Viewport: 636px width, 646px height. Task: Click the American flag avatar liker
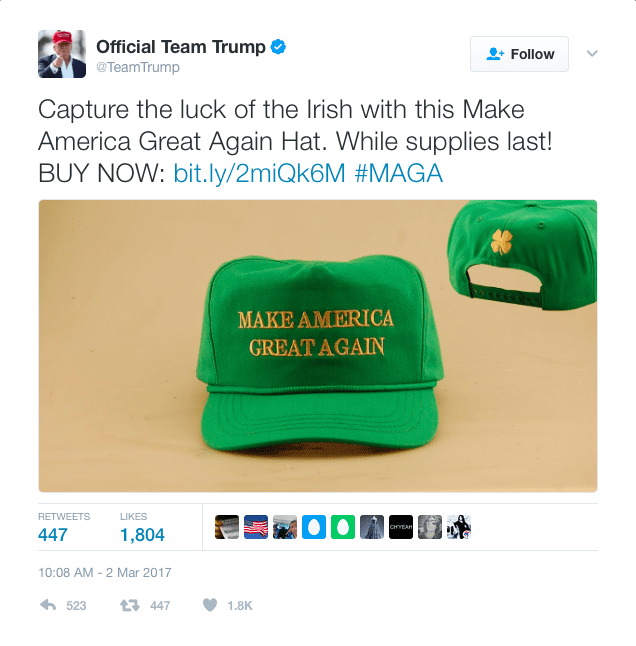(x=256, y=527)
